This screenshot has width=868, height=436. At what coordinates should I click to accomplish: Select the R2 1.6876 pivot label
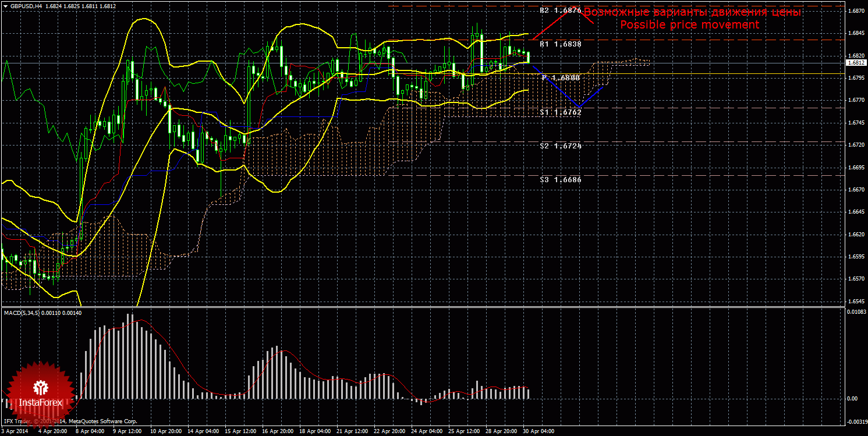pyautogui.click(x=560, y=10)
